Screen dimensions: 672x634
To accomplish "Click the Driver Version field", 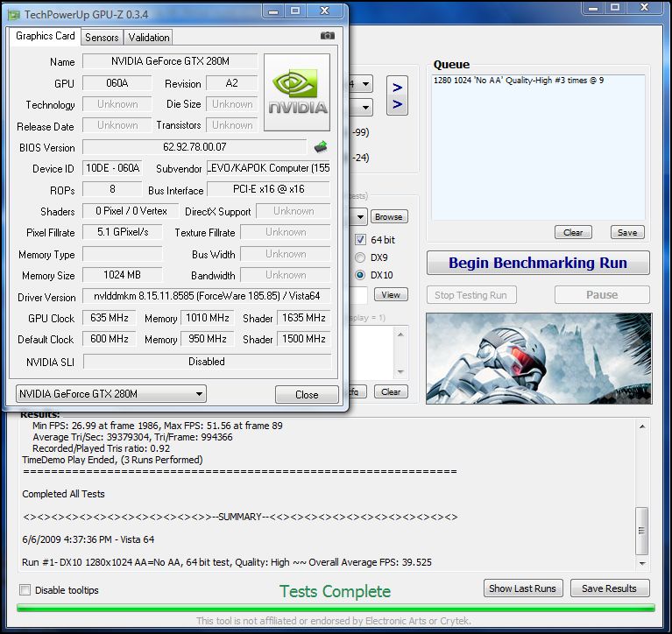I will click(207, 296).
